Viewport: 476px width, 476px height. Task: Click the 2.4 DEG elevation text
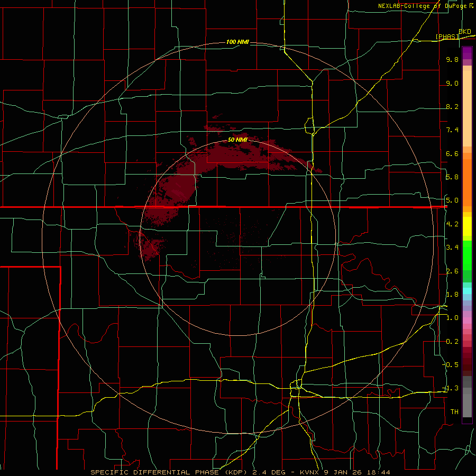269,472
